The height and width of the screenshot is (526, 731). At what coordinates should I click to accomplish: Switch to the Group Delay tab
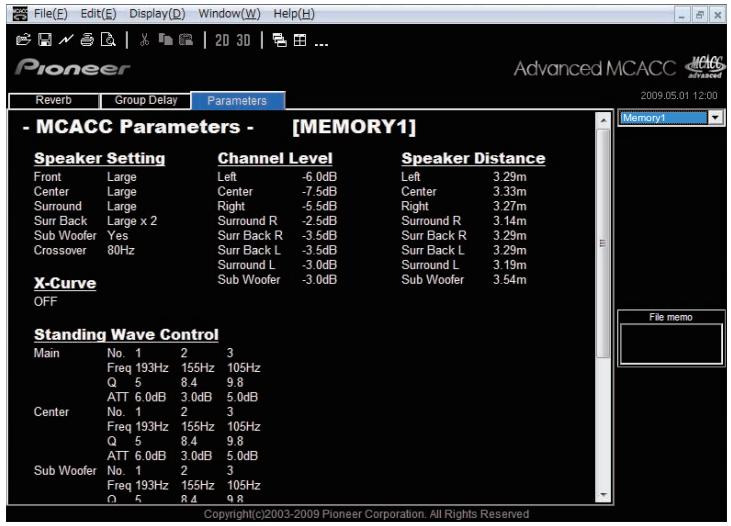[146, 100]
